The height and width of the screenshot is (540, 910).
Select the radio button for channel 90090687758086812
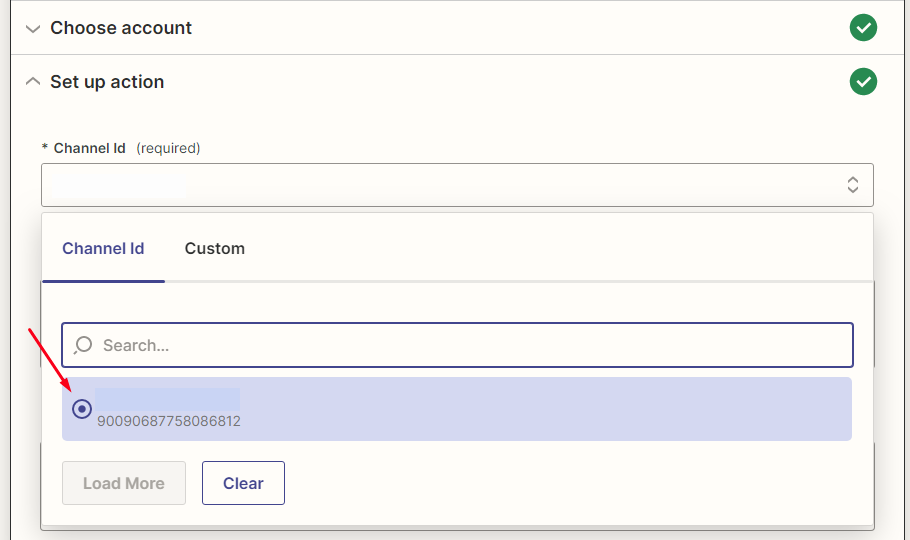[82, 409]
